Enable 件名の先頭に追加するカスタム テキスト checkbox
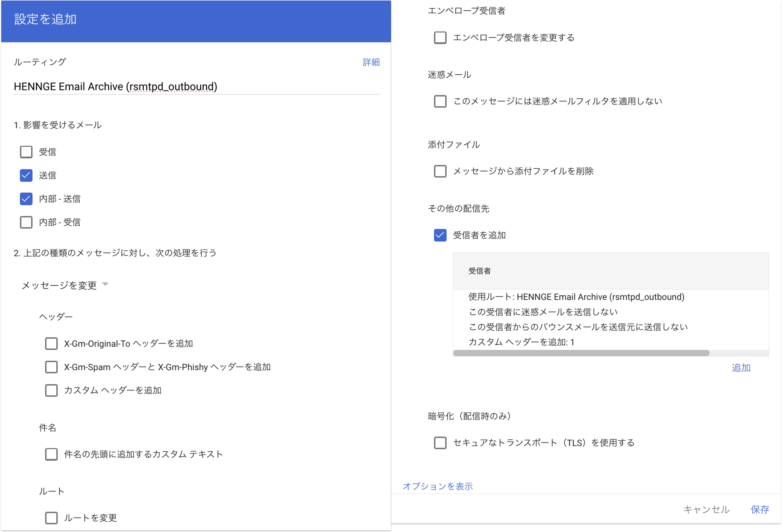This screenshot has width=782, height=532. [51, 454]
